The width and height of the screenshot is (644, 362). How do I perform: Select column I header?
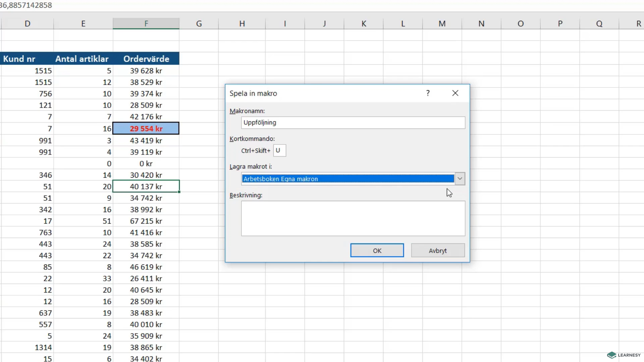285,23
